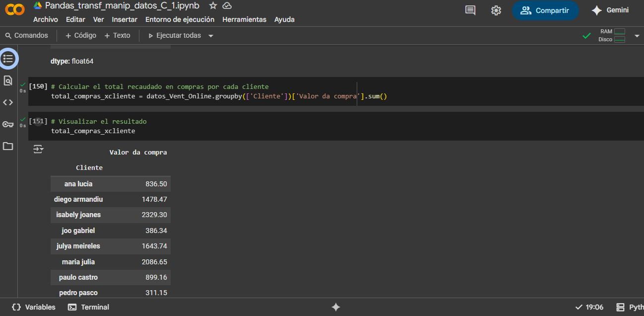Click the green connected checkmark near RAM
Screen dimensions: 644x316
pos(586,35)
